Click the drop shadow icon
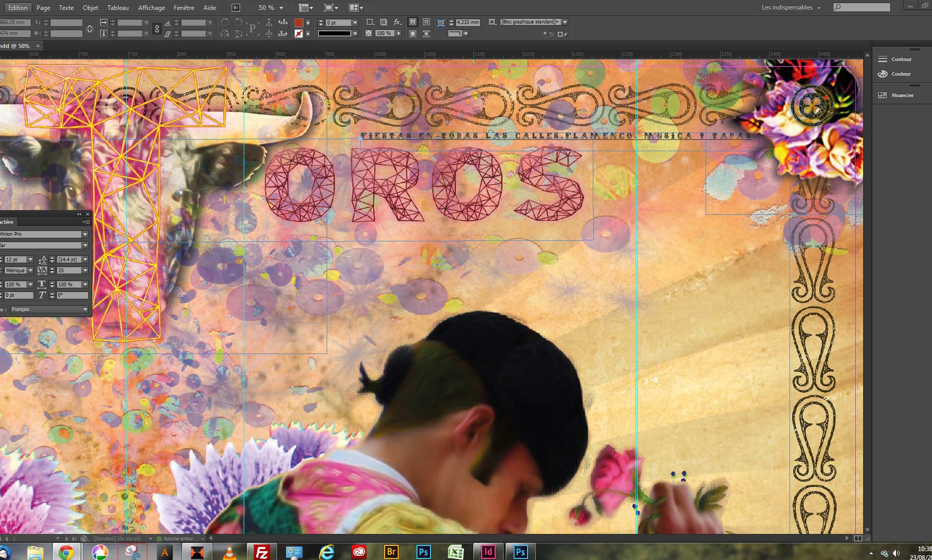The height and width of the screenshot is (560, 932). click(x=383, y=22)
